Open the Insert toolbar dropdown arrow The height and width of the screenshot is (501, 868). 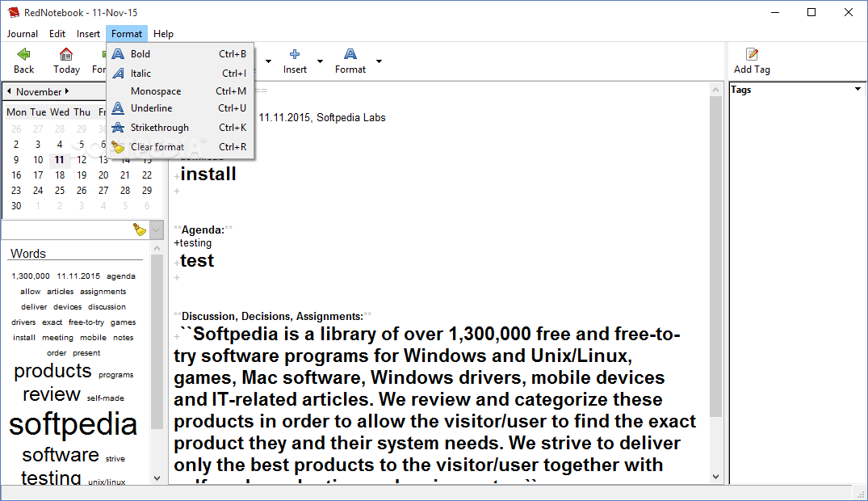click(320, 61)
